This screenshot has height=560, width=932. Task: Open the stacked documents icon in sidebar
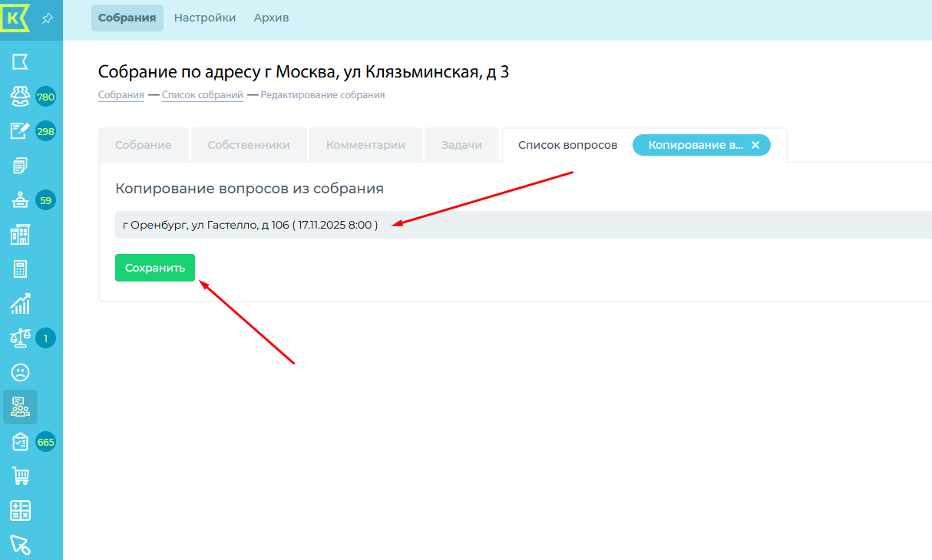(x=20, y=166)
